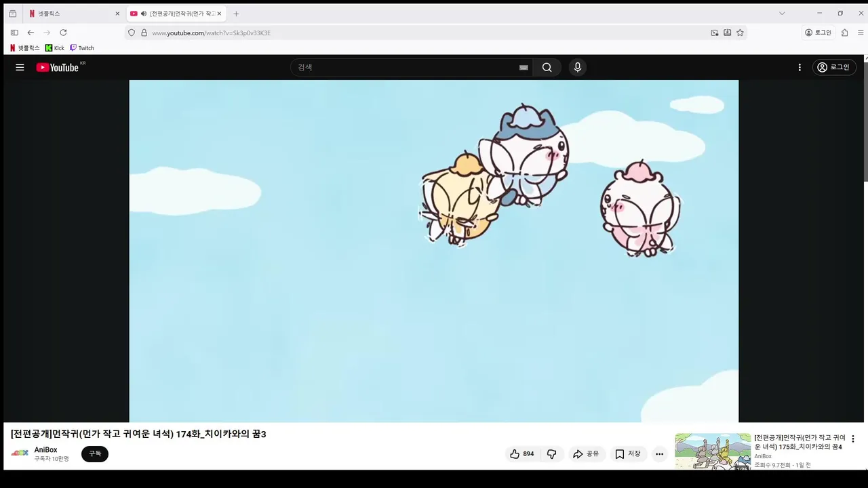Image resolution: width=868 pixels, height=488 pixels.
Task: Open a new browser tab
Action: [x=236, y=14]
